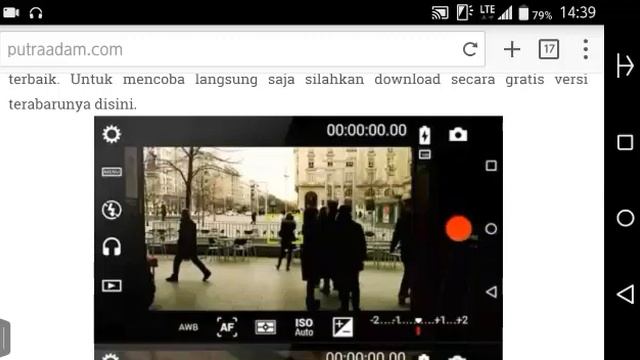
Task: Open the video playback gallery icon
Action: pyautogui.click(x=111, y=286)
